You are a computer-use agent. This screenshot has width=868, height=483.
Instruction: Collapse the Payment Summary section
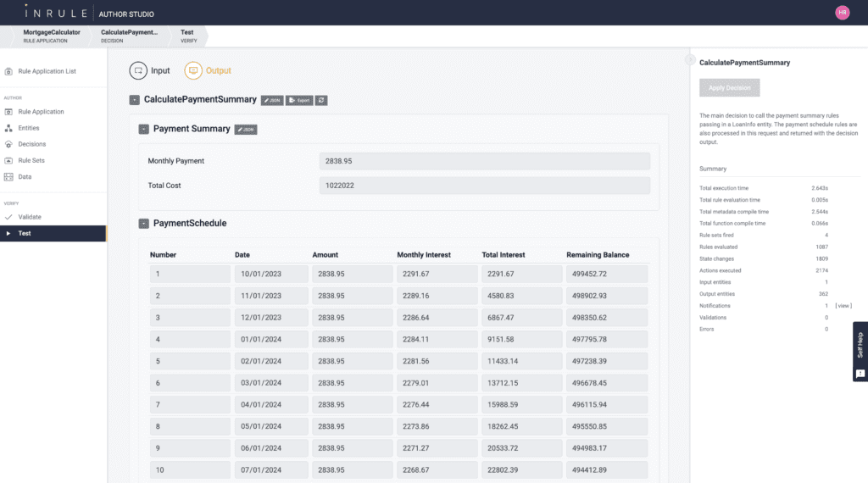[x=144, y=129]
